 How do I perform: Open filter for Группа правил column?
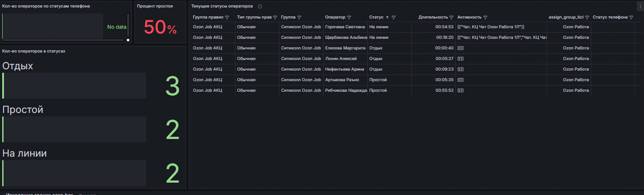[227, 17]
